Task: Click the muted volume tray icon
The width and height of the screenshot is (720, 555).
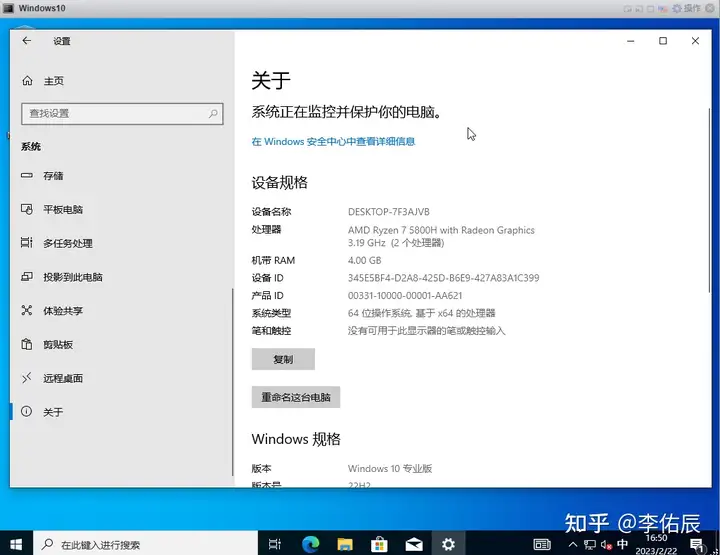Action: (x=607, y=545)
